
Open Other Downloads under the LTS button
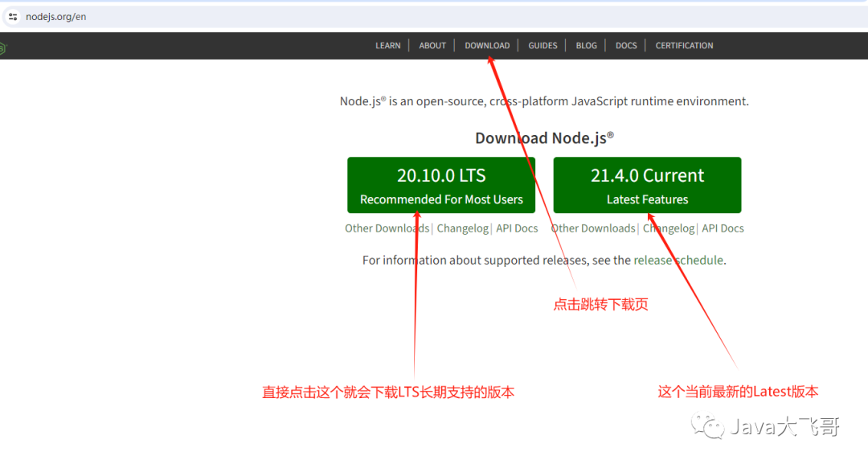point(387,228)
